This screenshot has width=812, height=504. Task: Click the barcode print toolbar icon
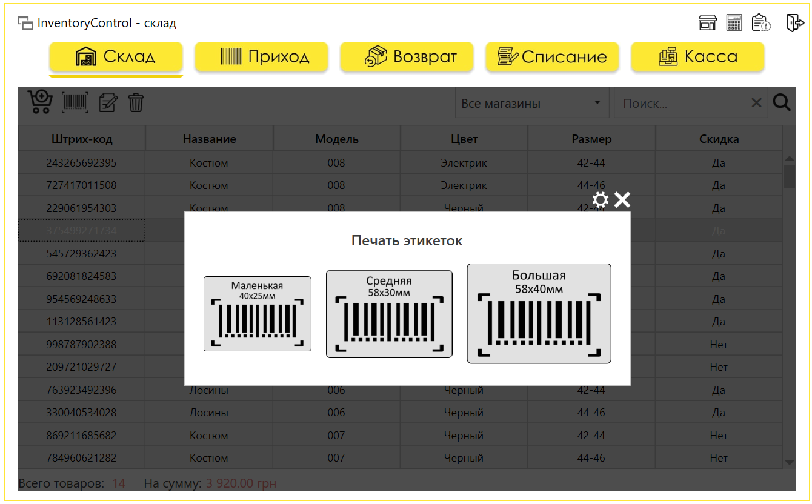75,102
